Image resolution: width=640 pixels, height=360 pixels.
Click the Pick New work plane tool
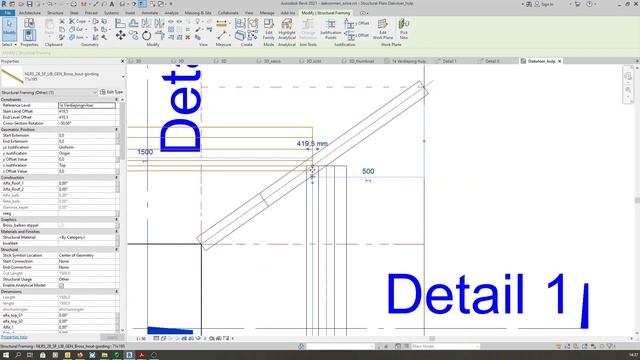pyautogui.click(x=404, y=29)
